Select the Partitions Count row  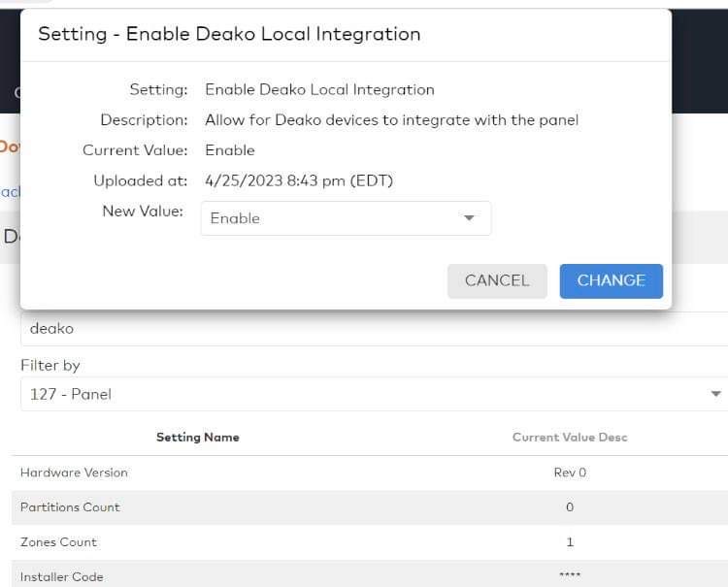370,507
